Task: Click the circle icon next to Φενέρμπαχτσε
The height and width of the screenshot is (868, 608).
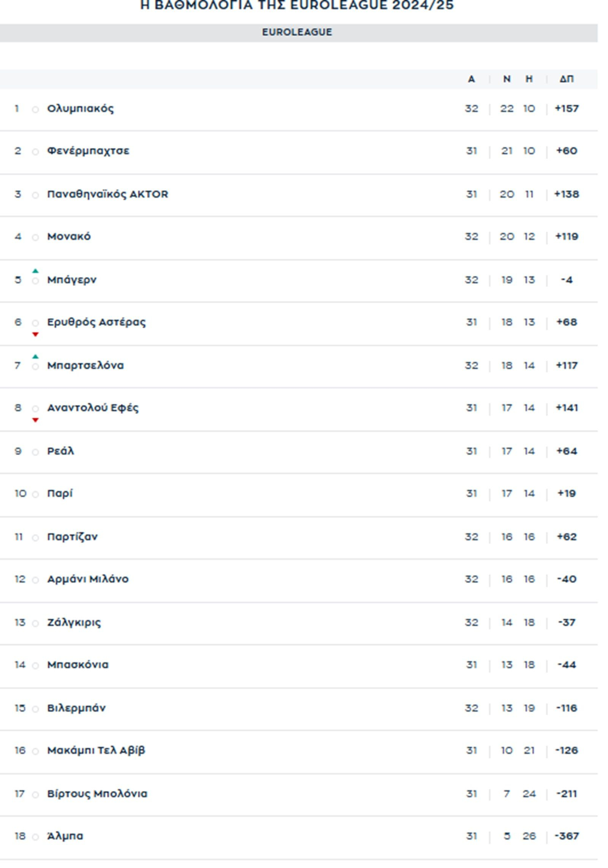Action: click(35, 152)
